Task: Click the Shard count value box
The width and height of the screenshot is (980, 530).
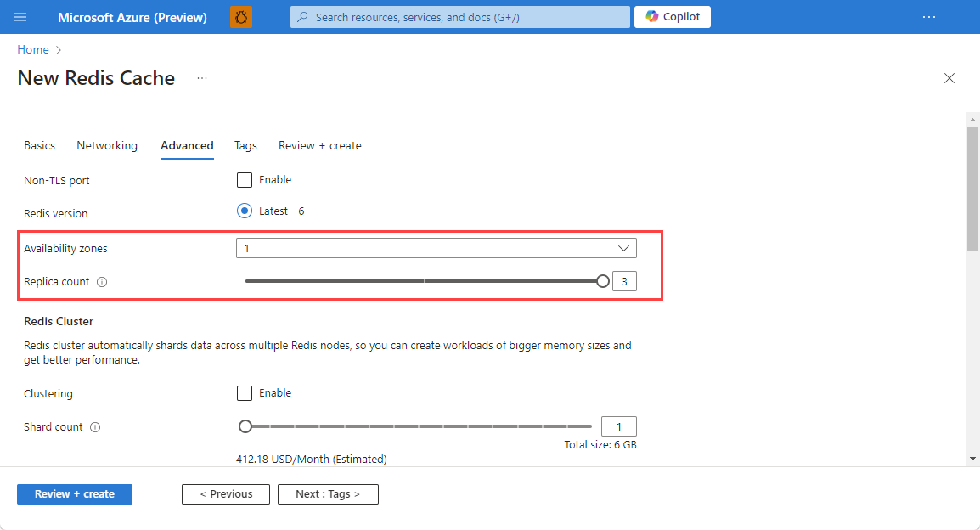Action: click(x=619, y=426)
